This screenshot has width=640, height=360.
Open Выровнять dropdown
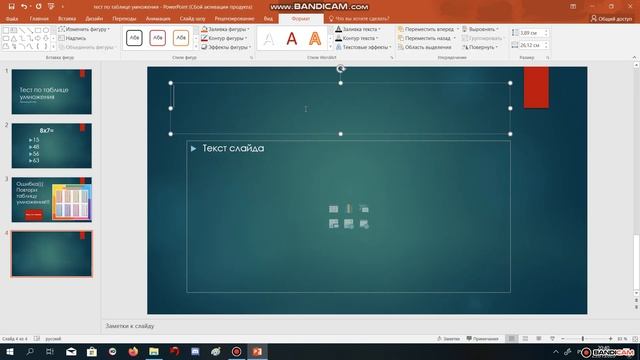[480, 29]
